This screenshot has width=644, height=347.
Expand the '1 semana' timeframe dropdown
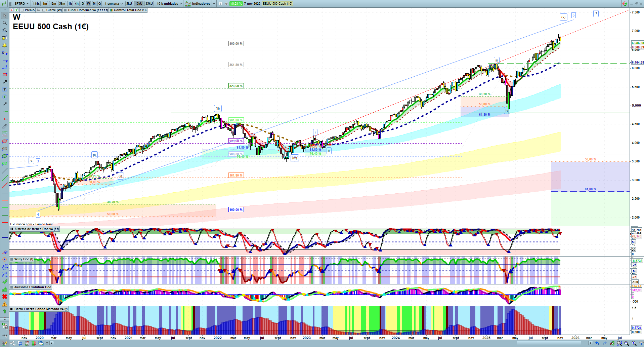114,4
